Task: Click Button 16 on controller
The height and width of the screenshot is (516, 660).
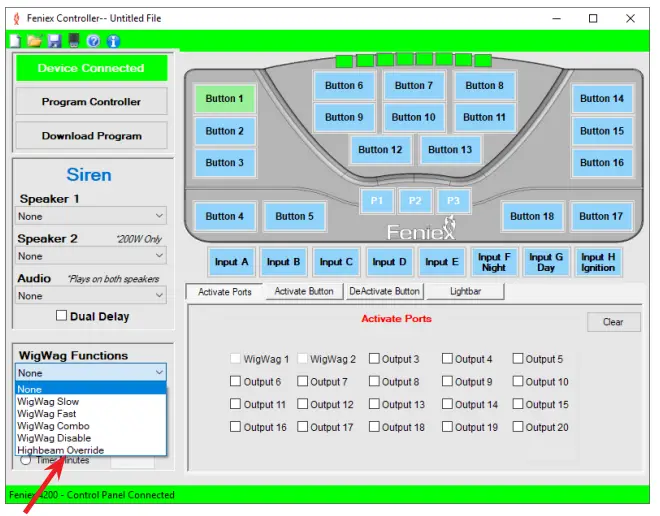Action: pos(602,162)
